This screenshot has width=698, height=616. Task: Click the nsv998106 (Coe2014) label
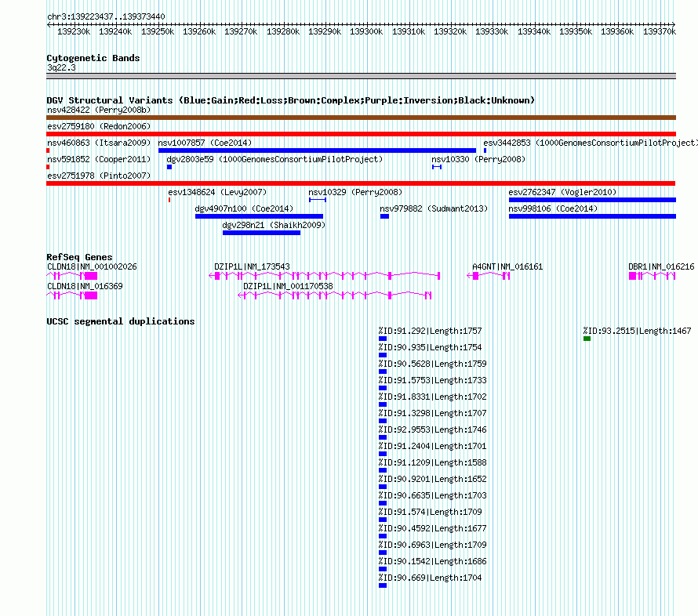(x=553, y=208)
